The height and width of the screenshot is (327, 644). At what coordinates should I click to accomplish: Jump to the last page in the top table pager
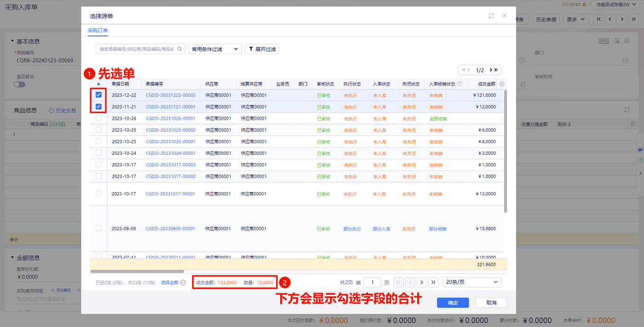[x=496, y=70]
